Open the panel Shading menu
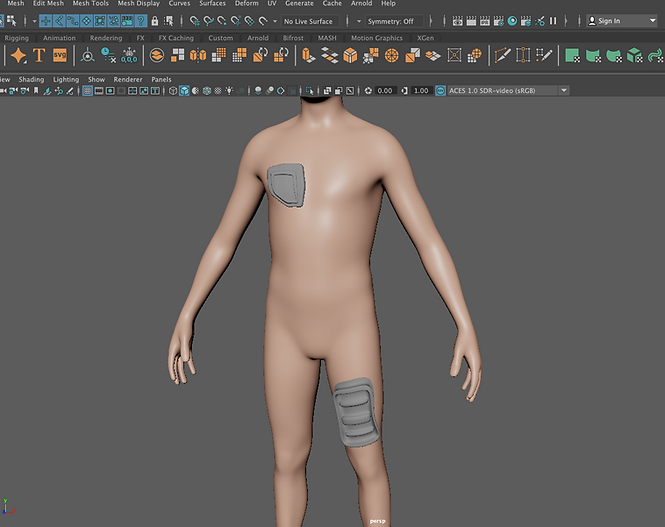Screen dimensions: 665x527 [x=31, y=79]
